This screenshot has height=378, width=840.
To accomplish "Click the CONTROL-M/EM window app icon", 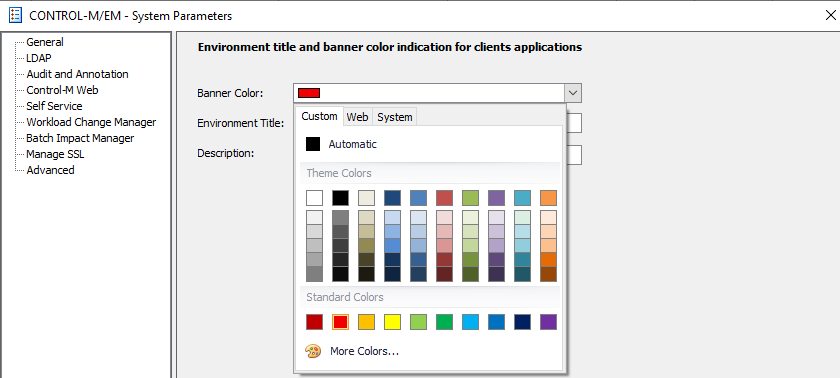I will [16, 15].
